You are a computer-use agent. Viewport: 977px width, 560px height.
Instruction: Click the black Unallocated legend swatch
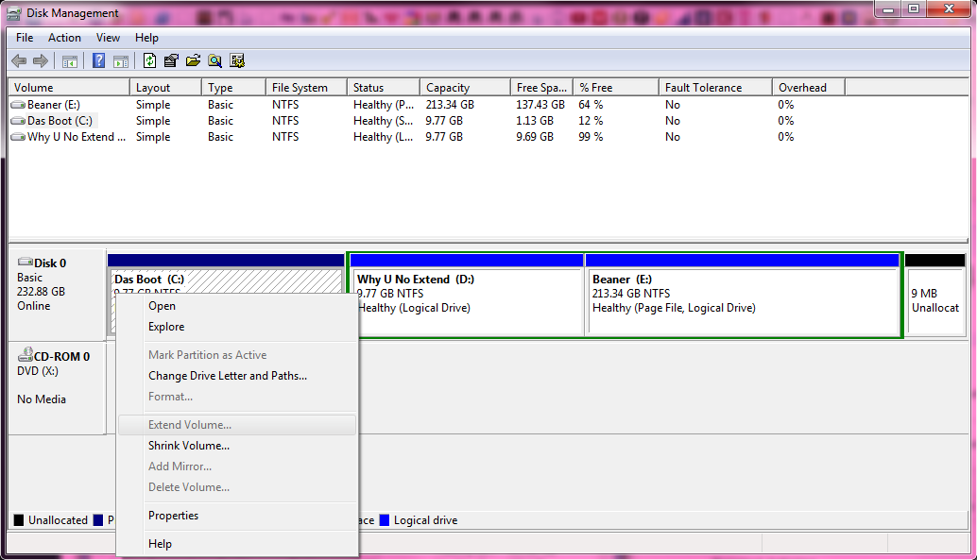(19, 520)
